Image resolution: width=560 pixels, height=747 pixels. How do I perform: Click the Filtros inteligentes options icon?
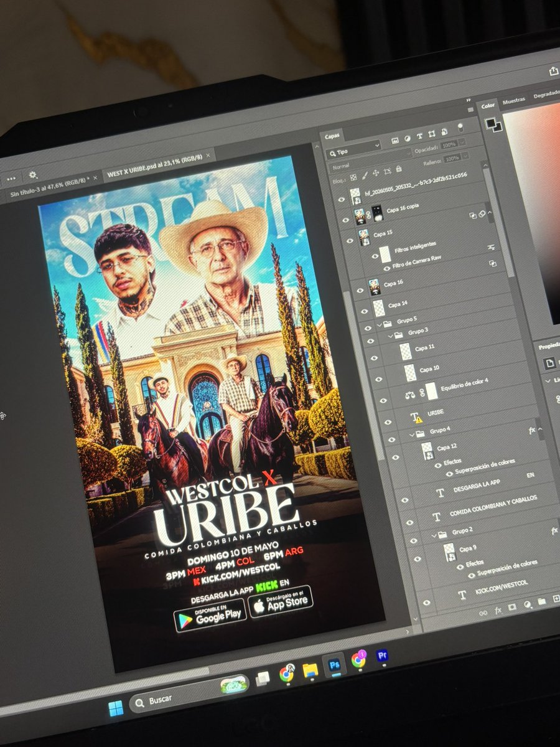[492, 247]
